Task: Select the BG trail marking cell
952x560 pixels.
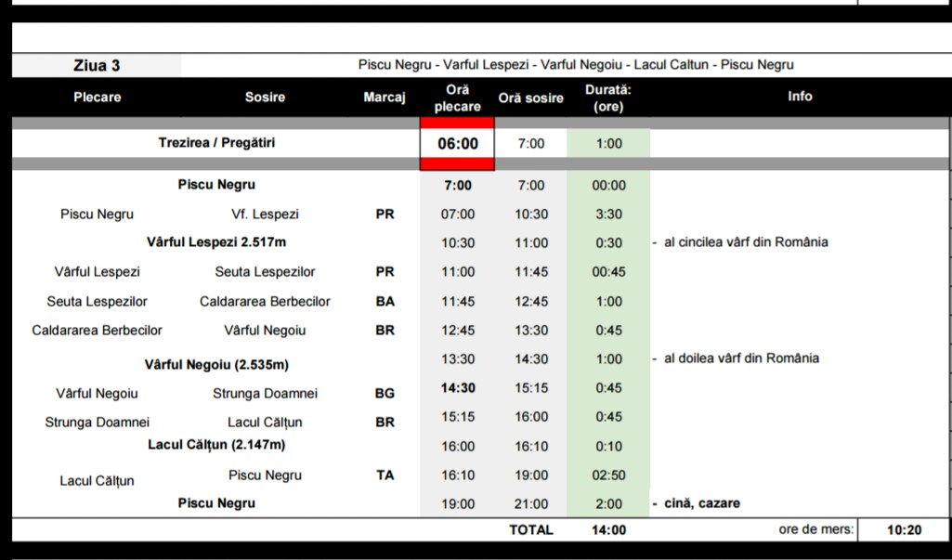Action: coord(385,393)
